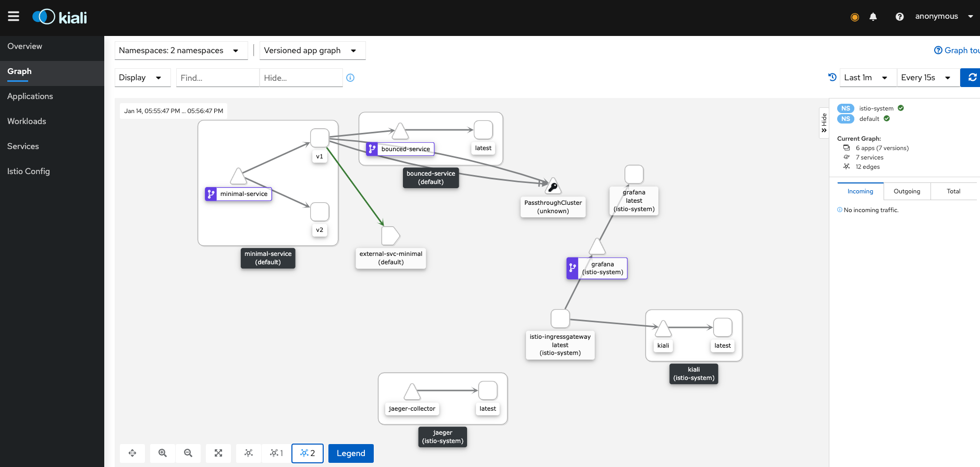Open the anonymous user menu
This screenshot has height=467, width=980.
[x=944, y=17]
